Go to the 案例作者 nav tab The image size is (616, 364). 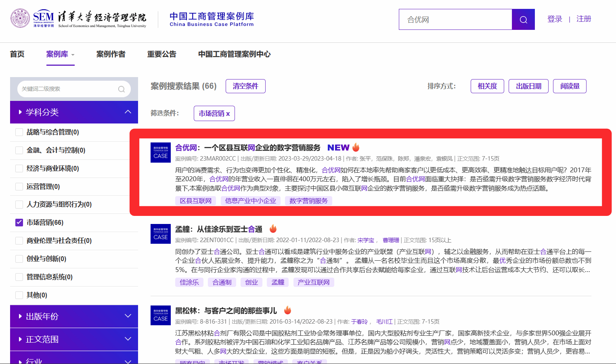tap(111, 54)
